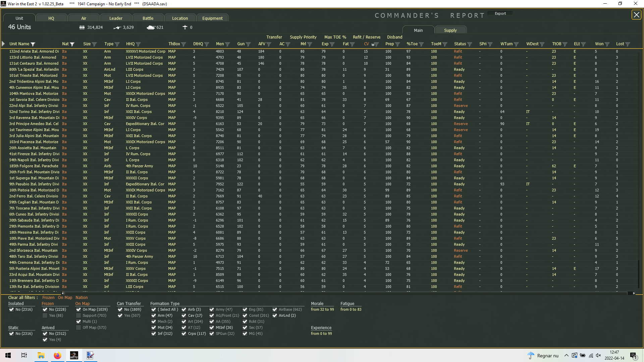Open the WITE game taskbar icon
This screenshot has width=644, height=362.
[74, 355]
